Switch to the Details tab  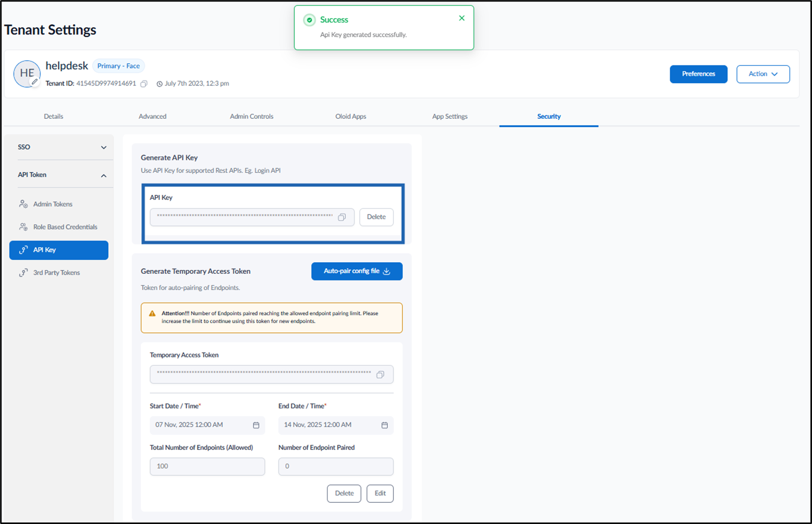pos(53,116)
